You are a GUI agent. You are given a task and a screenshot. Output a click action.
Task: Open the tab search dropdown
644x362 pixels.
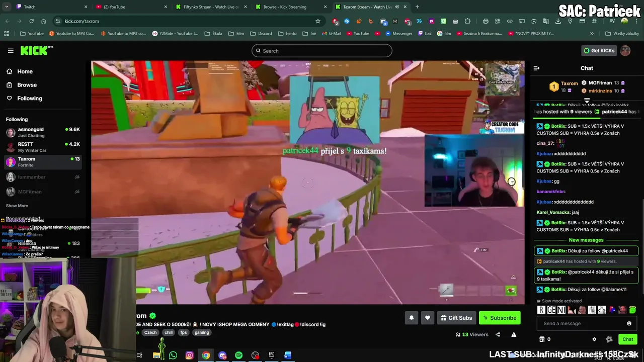click(7, 7)
